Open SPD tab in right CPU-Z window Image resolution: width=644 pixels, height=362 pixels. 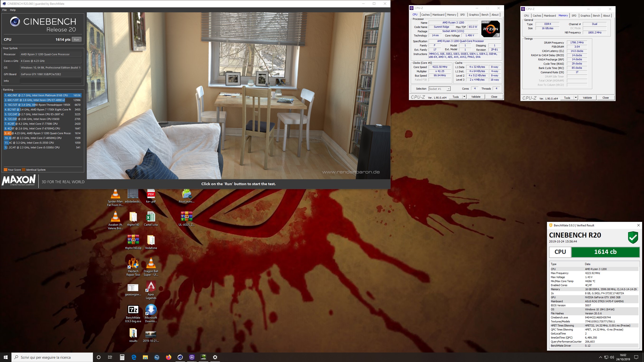click(x=574, y=15)
